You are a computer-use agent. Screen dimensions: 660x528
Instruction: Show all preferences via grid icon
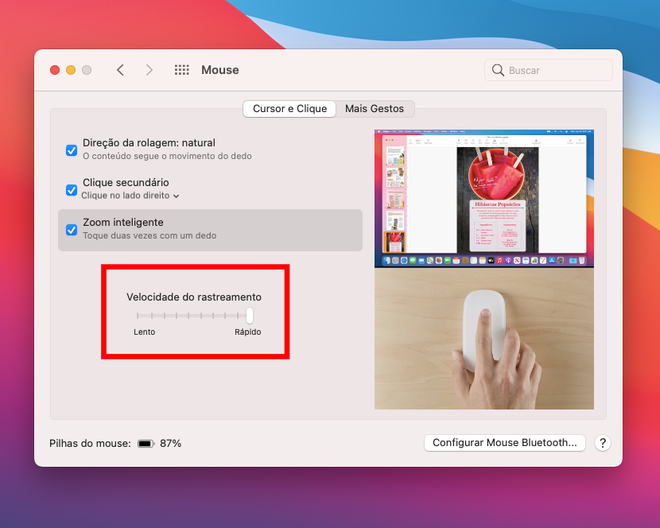182,70
